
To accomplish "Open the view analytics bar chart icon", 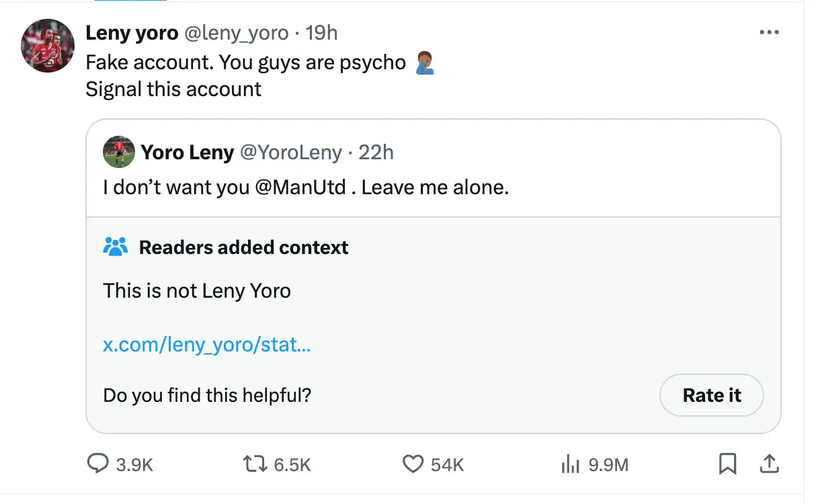I will 570,464.
